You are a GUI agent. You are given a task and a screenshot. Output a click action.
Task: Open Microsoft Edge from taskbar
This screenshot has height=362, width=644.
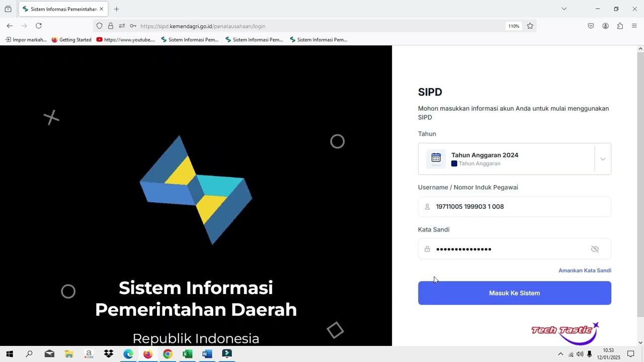pyautogui.click(x=128, y=354)
